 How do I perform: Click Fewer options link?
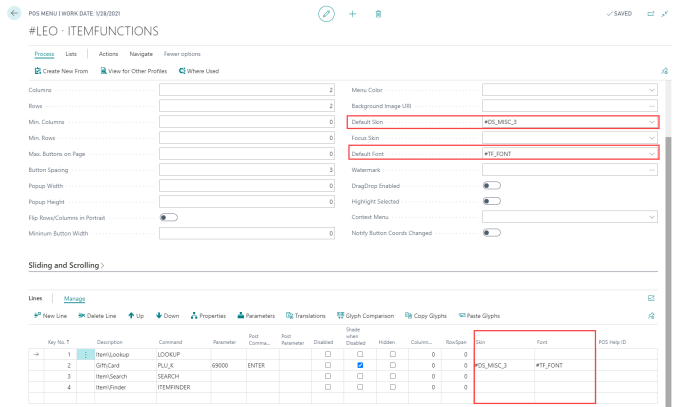click(182, 53)
